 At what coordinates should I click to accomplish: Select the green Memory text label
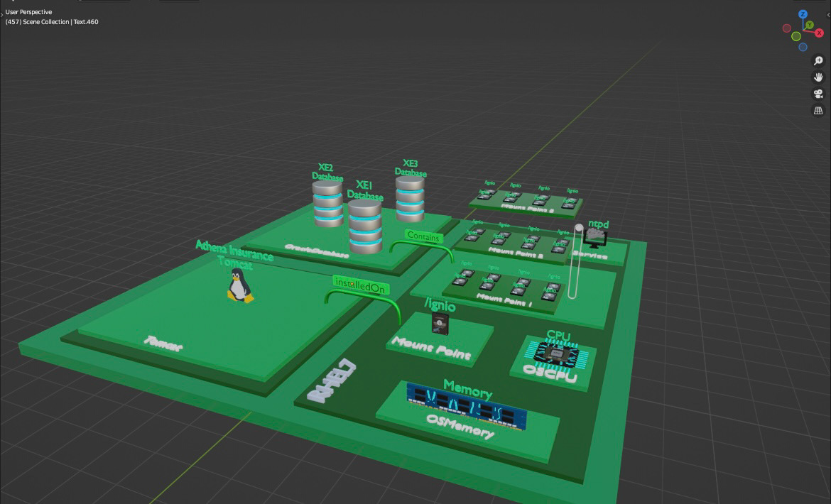pyautogui.click(x=467, y=389)
